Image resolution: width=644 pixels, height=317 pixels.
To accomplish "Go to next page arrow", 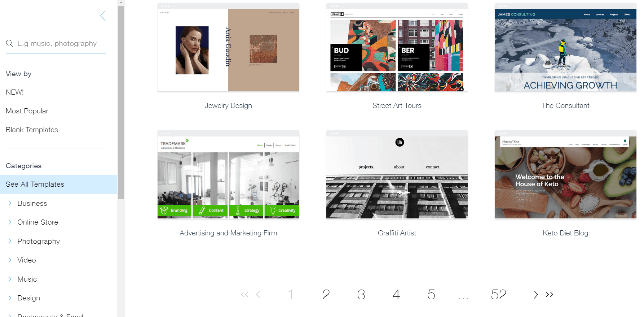I will [x=536, y=295].
